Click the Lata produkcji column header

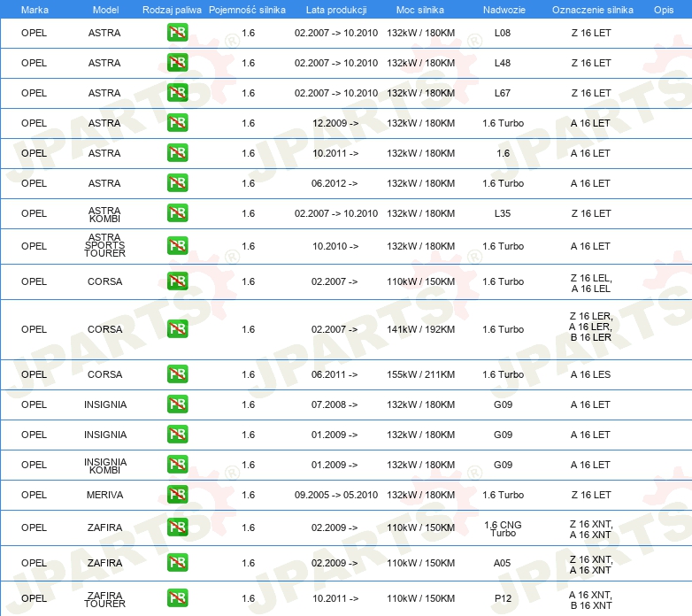[336, 10]
